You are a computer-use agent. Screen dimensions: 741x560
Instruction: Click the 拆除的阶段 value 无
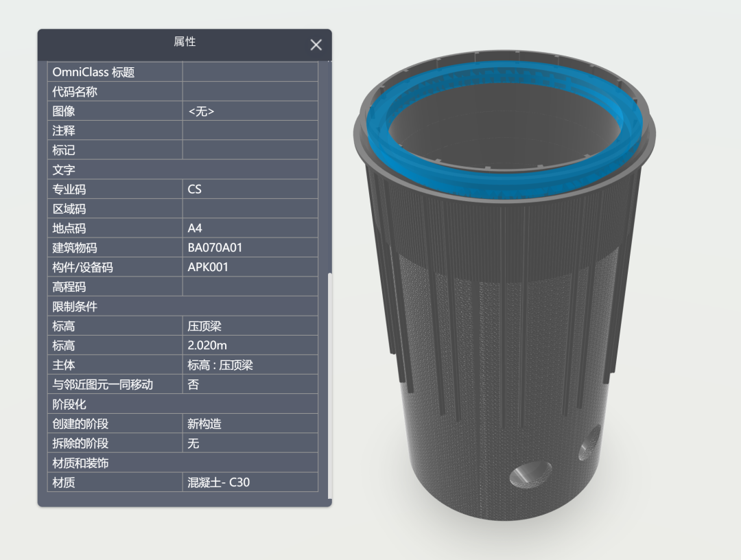tap(193, 443)
